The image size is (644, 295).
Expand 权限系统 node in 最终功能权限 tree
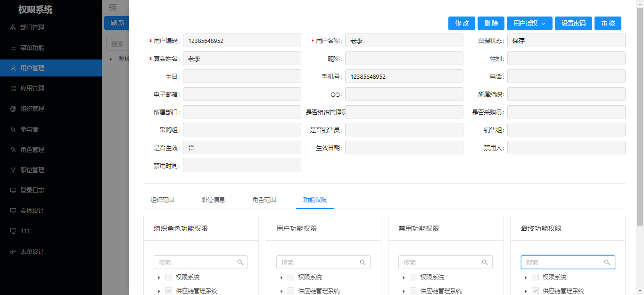pos(526,278)
